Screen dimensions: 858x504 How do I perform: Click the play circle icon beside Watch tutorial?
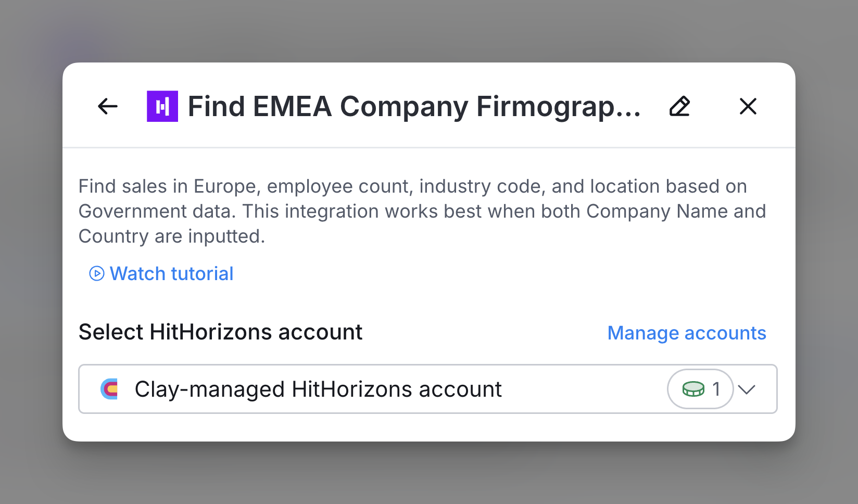[x=97, y=273]
